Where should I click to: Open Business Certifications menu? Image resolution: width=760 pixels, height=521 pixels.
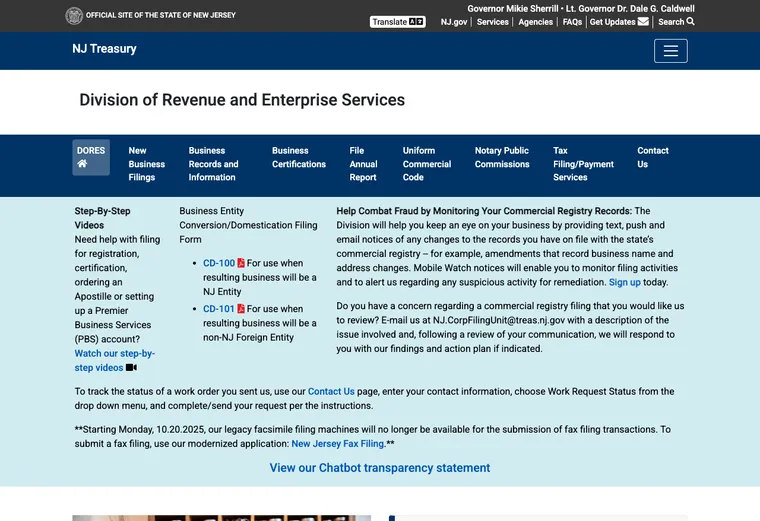pyautogui.click(x=299, y=157)
